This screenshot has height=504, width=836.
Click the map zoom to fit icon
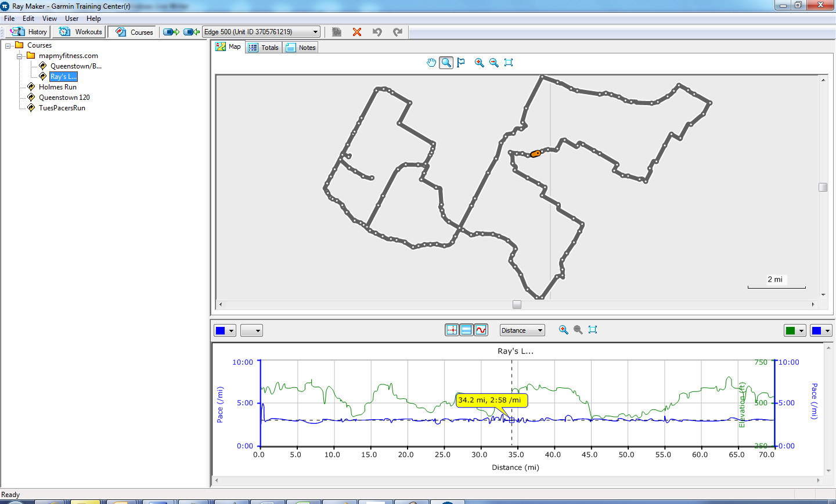pyautogui.click(x=509, y=63)
